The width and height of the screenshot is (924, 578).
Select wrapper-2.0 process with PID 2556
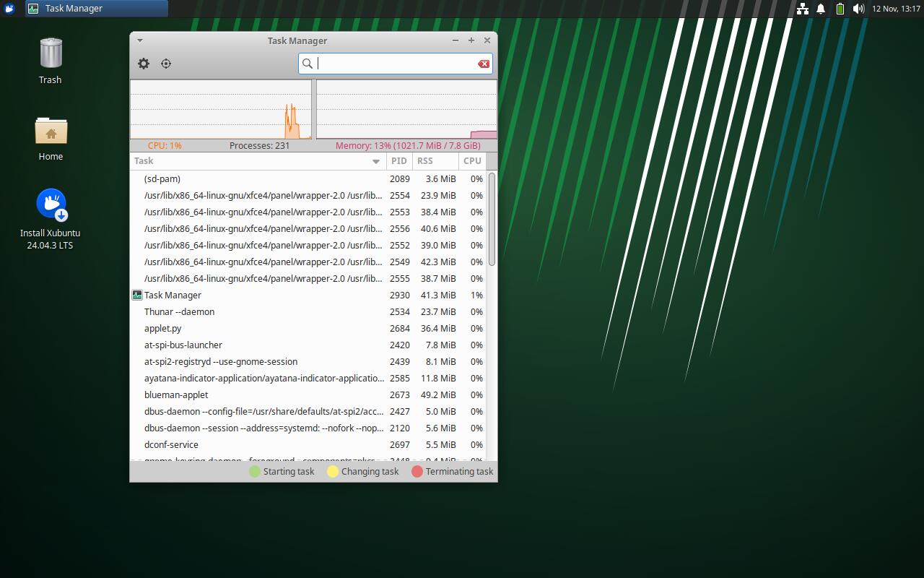309,228
